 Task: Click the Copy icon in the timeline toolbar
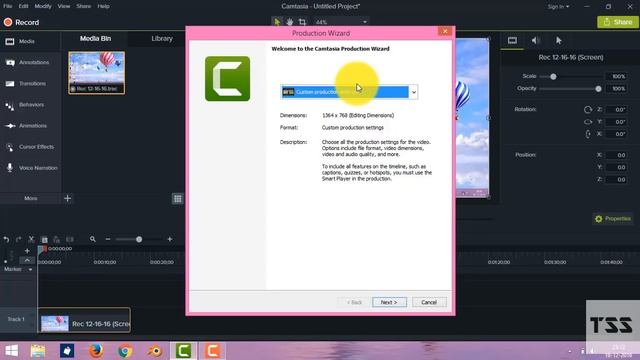(44, 240)
